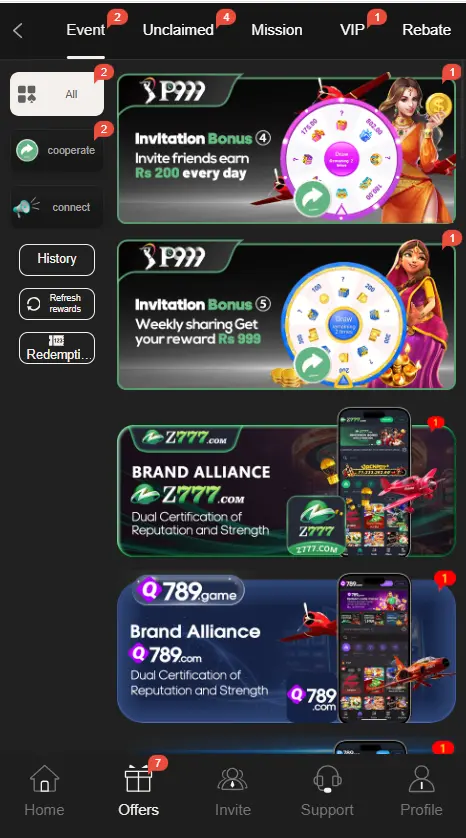
Task: Click the History button
Action: click(x=57, y=260)
